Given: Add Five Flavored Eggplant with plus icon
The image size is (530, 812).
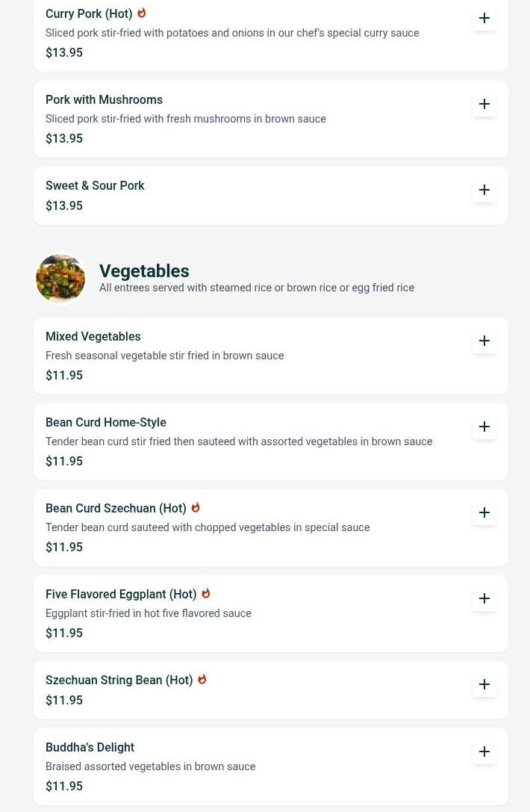Looking at the screenshot, I should 484,598.
